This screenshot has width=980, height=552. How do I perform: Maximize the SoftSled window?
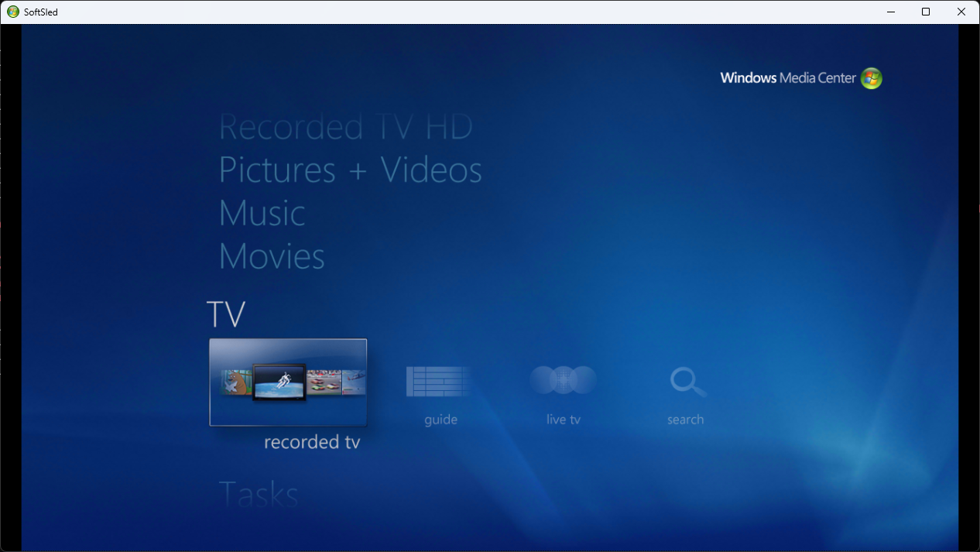tap(926, 12)
